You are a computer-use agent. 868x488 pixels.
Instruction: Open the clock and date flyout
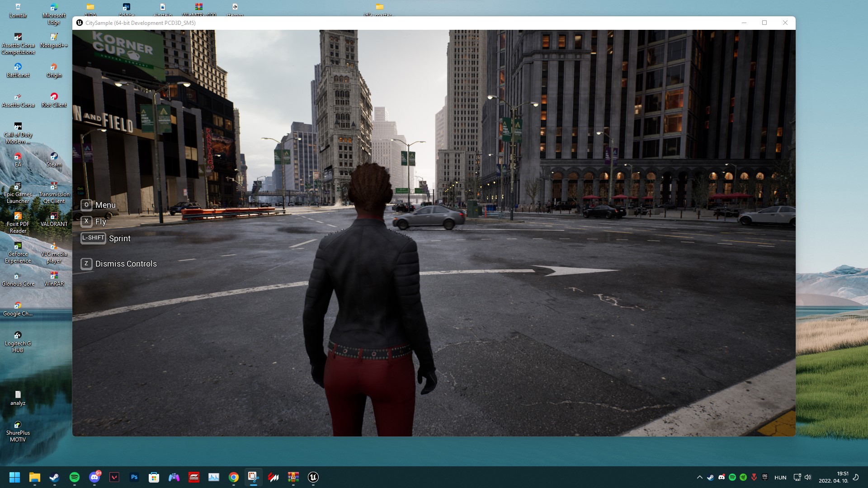point(833,477)
